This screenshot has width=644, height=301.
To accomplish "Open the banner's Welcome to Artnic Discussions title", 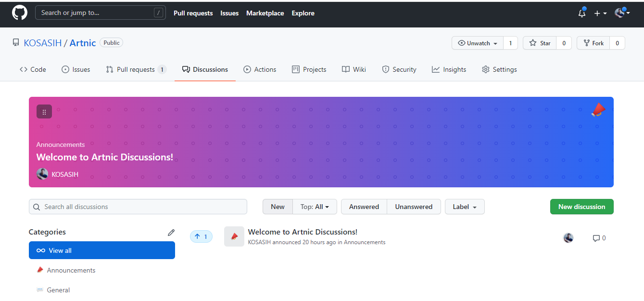I will coord(105,157).
